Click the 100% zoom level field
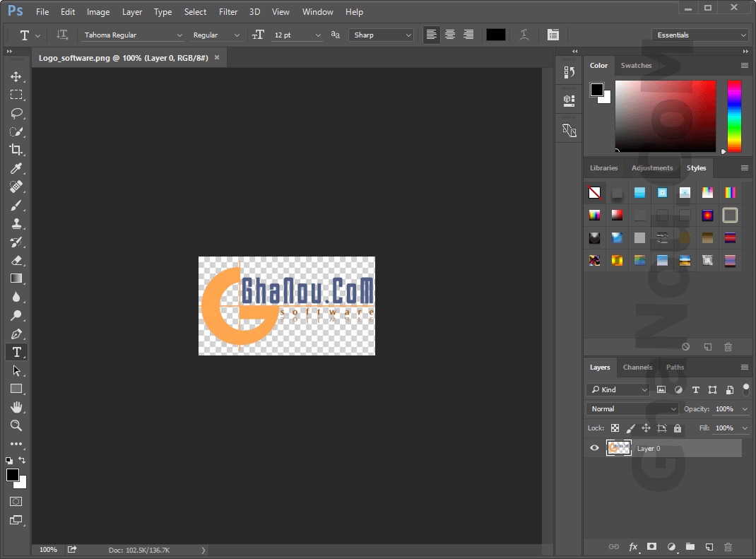The image size is (756, 559). [x=48, y=550]
